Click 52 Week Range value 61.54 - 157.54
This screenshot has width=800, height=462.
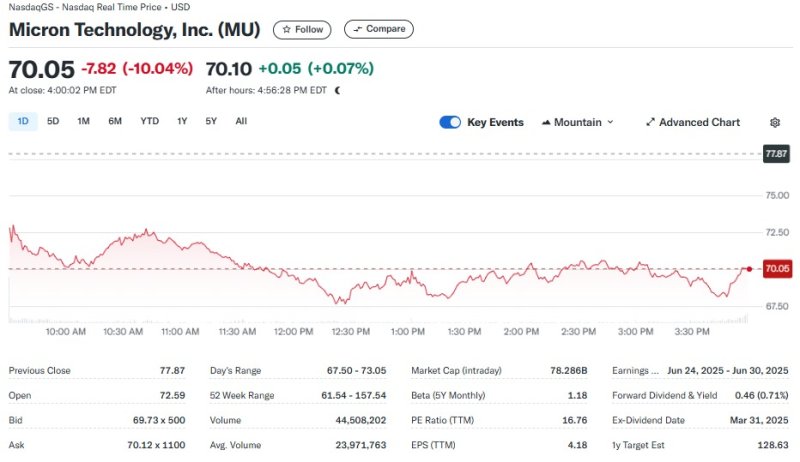coord(354,396)
